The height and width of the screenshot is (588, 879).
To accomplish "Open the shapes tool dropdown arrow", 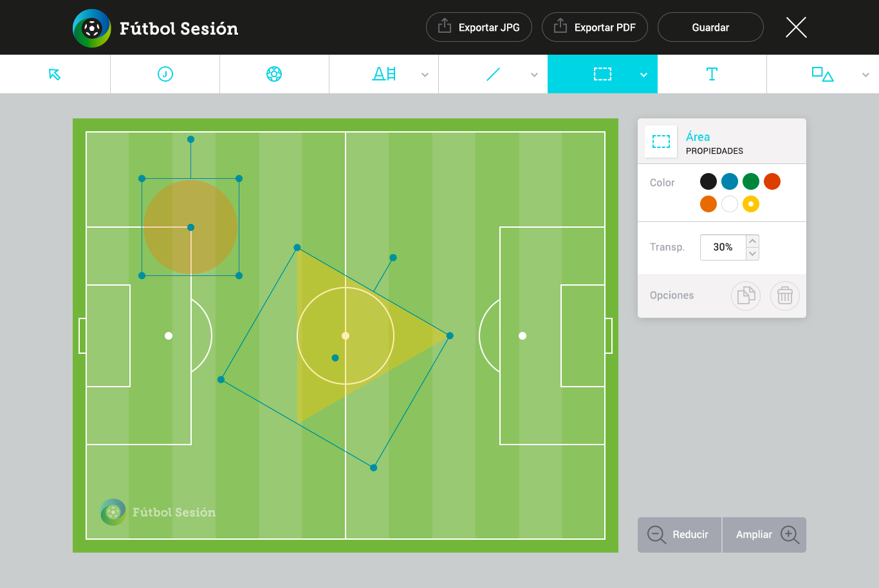I will pos(865,75).
